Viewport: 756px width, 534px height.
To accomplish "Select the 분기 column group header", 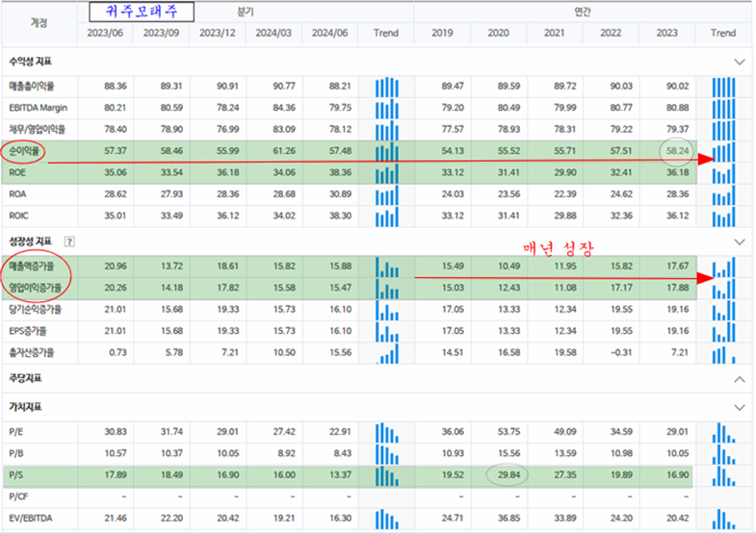I will click(x=247, y=13).
